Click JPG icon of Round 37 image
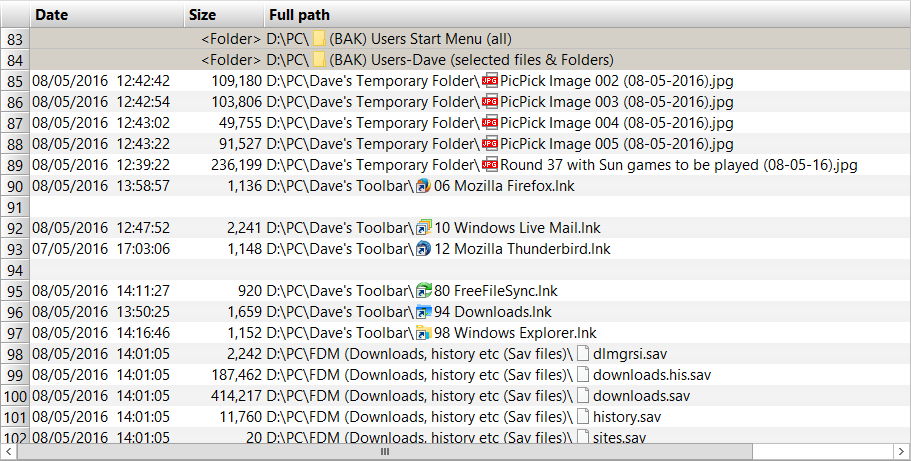 490,165
